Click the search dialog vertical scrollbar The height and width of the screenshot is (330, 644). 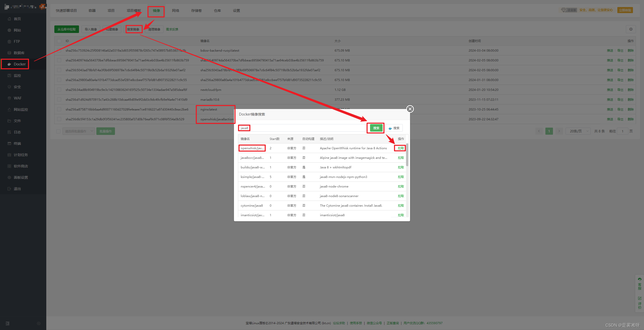point(407,155)
